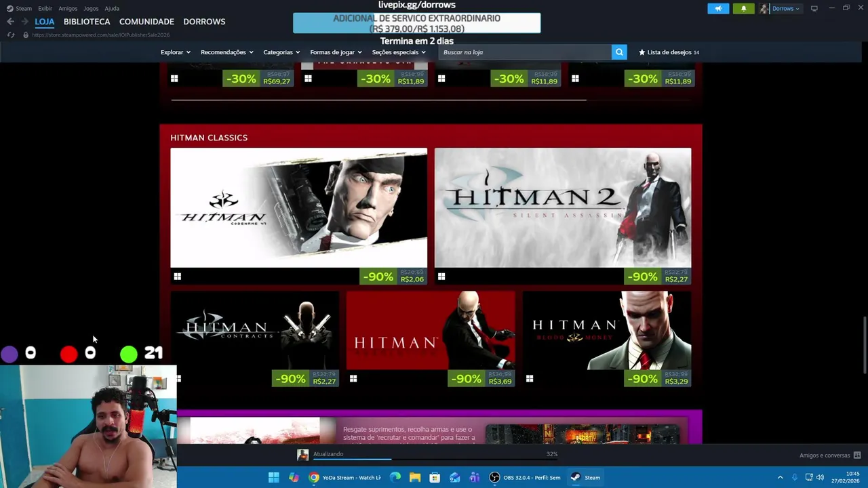Click the Hitman Codename 47 price R$2,06

coord(412,279)
